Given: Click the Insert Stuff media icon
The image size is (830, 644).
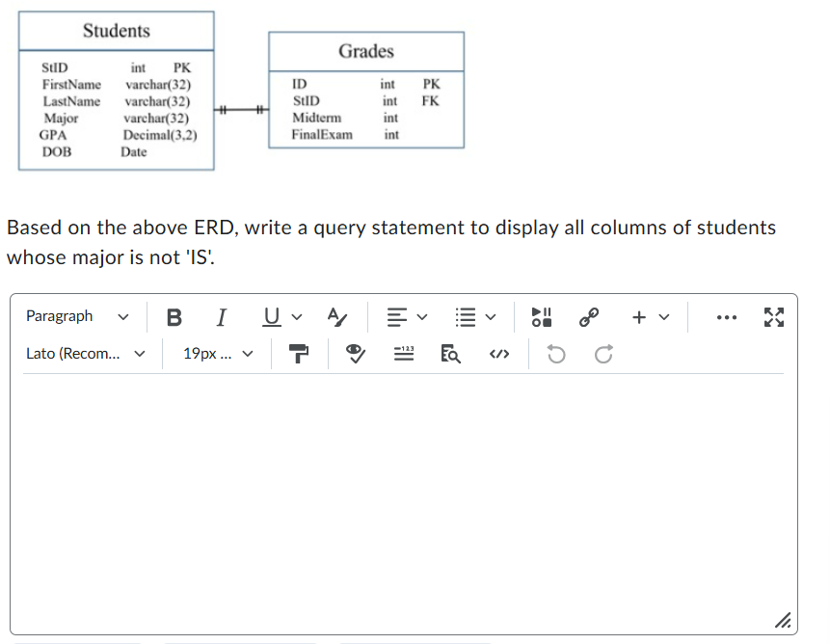Looking at the screenshot, I should click(542, 317).
